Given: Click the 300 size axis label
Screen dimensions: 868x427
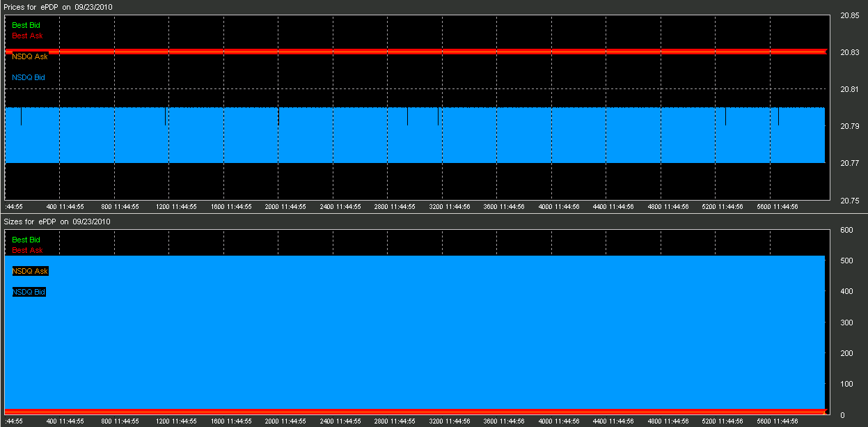Looking at the screenshot, I should tap(846, 323).
